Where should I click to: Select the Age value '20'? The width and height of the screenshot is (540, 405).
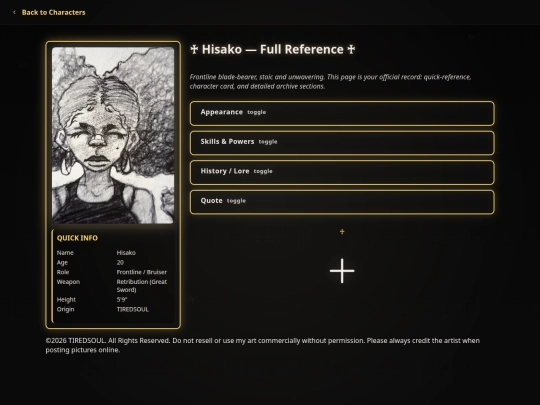point(120,262)
